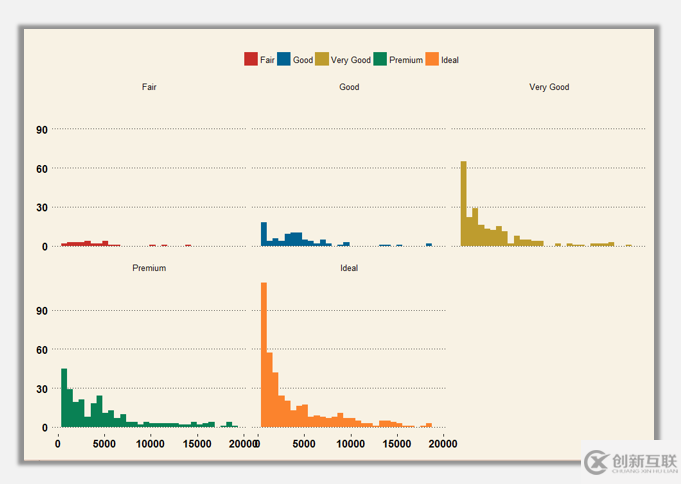Click the 'Premium' facet panel title
Viewport: 681px width, 484px height.
149,268
